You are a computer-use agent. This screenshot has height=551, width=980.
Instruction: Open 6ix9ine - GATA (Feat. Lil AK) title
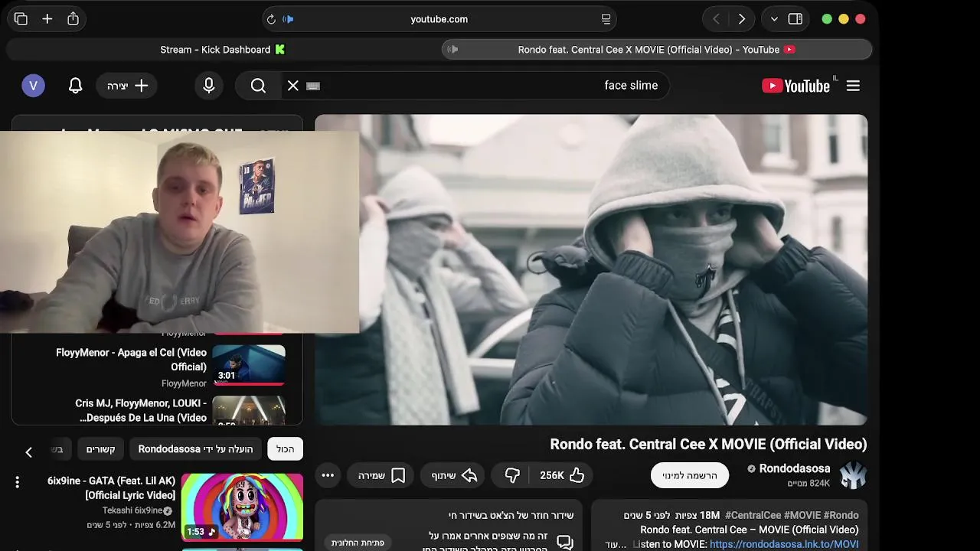(x=112, y=488)
